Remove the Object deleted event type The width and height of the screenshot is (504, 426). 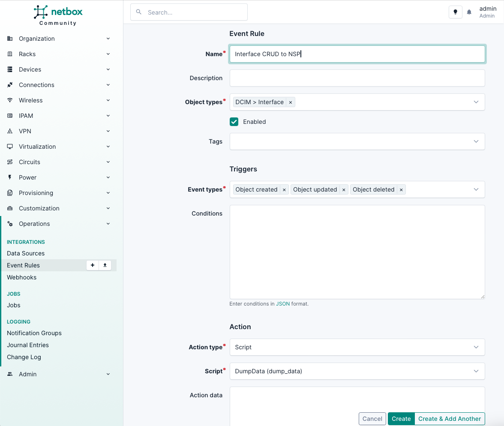pyautogui.click(x=401, y=189)
